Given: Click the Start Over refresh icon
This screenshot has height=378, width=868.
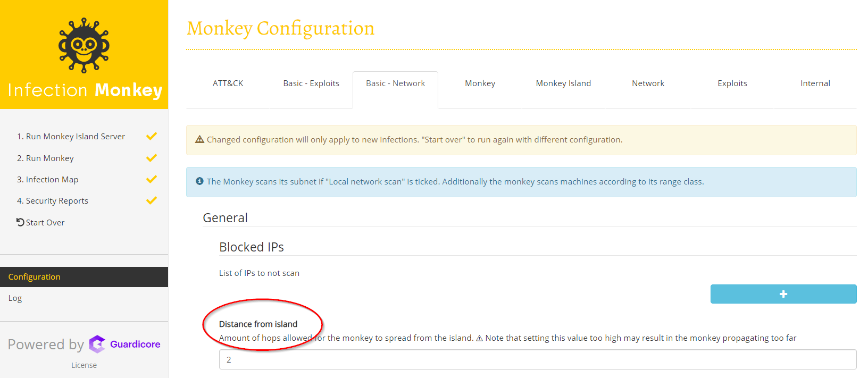Looking at the screenshot, I should pos(20,222).
